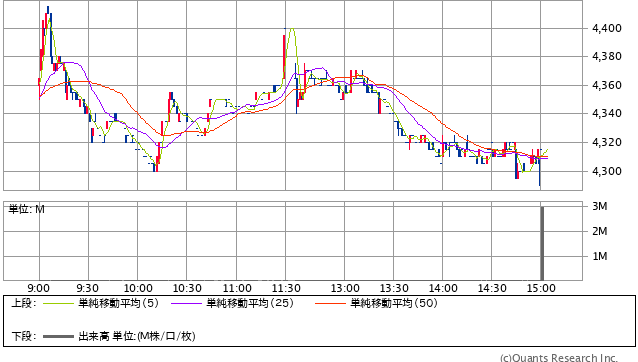Click the 単位: M label in volume chart

pyautogui.click(x=26, y=209)
